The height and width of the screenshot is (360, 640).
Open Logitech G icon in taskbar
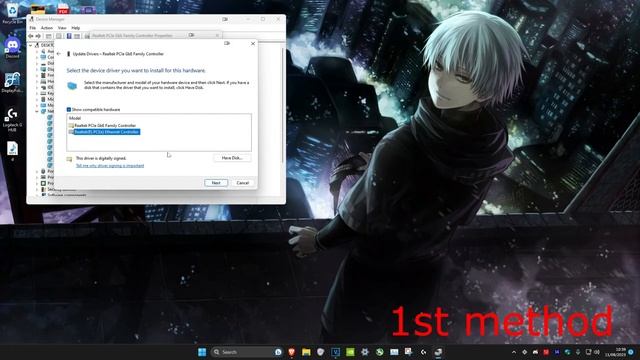(424, 352)
